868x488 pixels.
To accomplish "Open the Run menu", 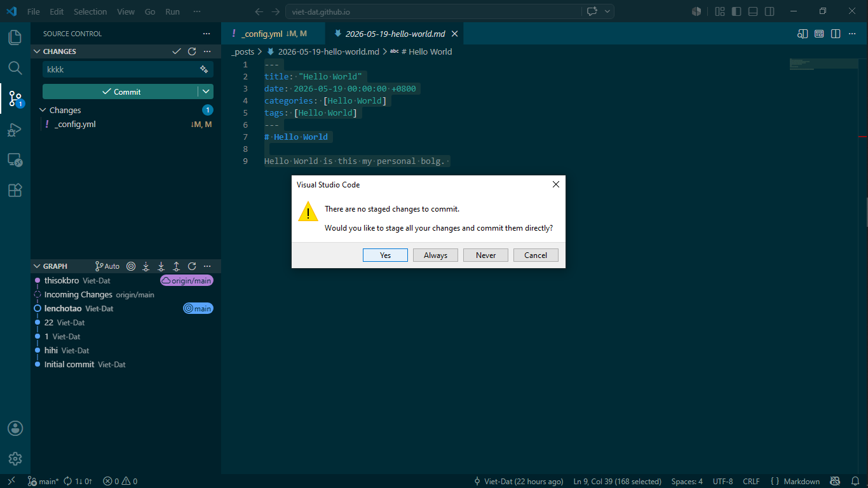I will 172,11.
